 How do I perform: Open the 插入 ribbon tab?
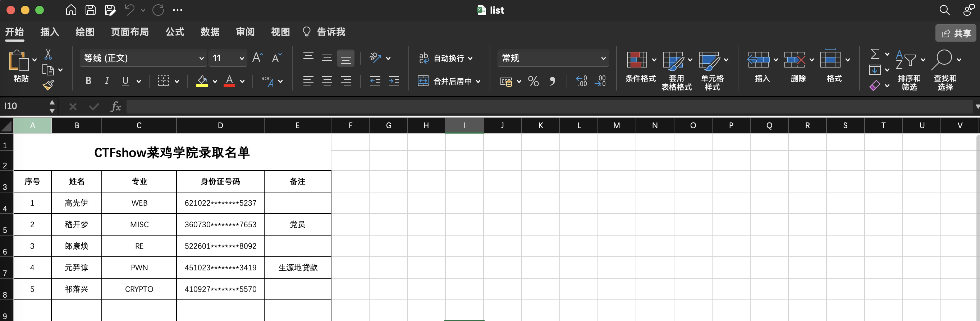point(50,32)
